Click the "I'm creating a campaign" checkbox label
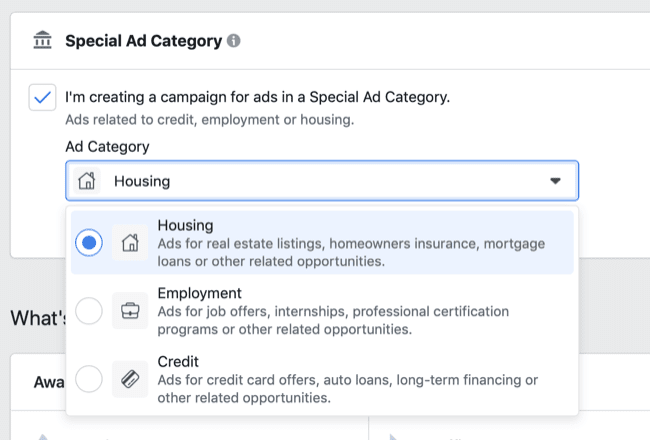Screen dimensions: 650x440 point(257,98)
